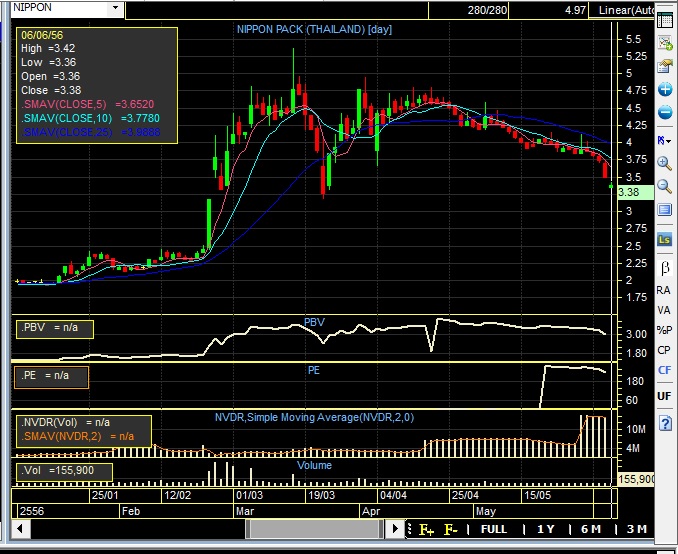Screen dimensions: 678x554
Task: Click the .PBV = n/a label box
Action: pyautogui.click(x=54, y=329)
